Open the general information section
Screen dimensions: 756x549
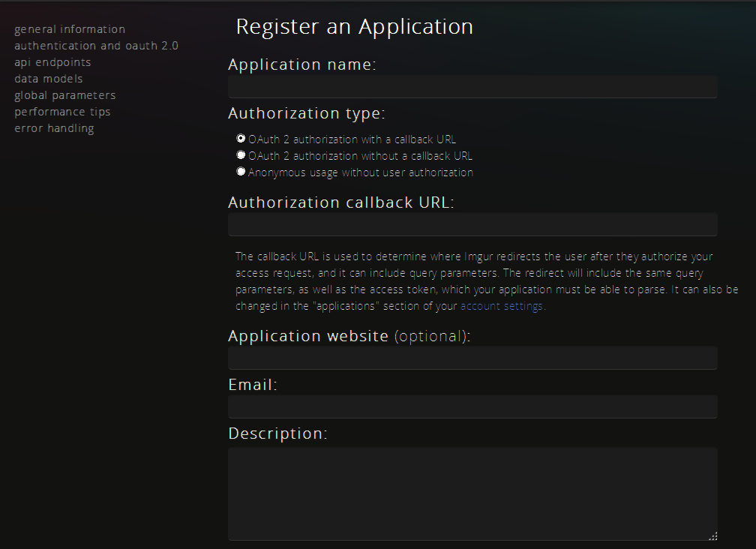pos(69,28)
